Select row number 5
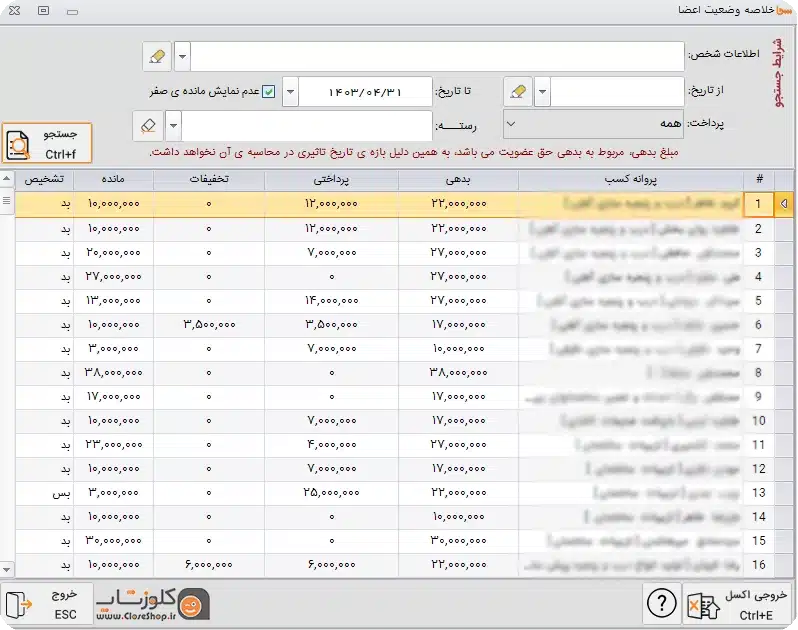This screenshot has height=630, width=798. pos(758,301)
